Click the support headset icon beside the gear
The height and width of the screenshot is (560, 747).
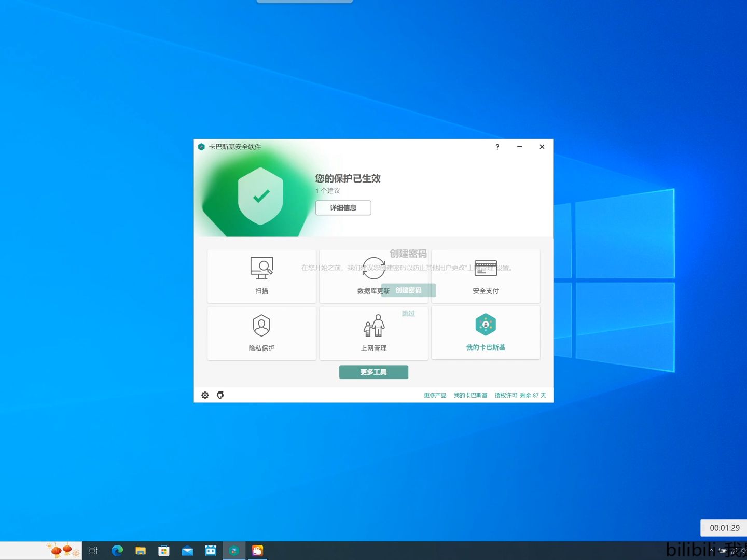(220, 395)
